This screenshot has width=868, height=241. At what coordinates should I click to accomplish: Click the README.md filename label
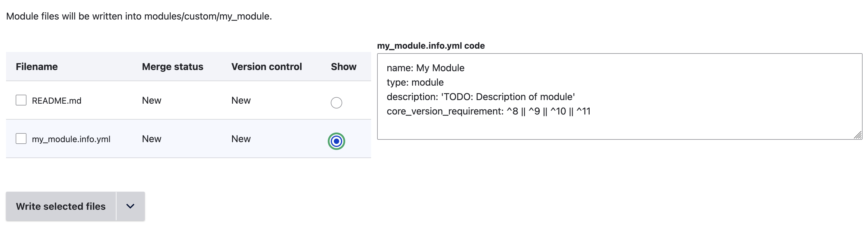click(x=57, y=101)
